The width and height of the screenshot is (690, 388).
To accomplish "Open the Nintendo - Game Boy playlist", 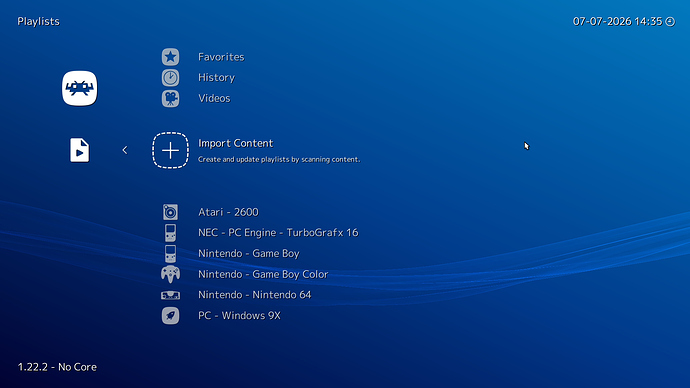I will click(x=249, y=253).
